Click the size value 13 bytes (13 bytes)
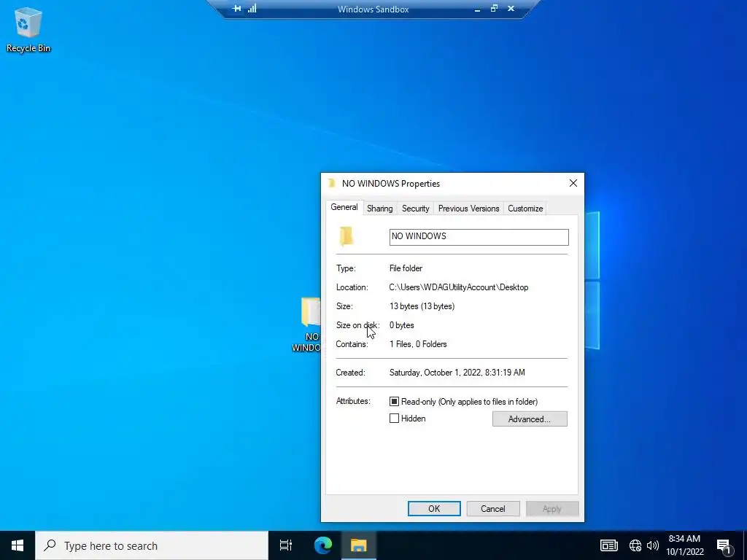 click(422, 306)
